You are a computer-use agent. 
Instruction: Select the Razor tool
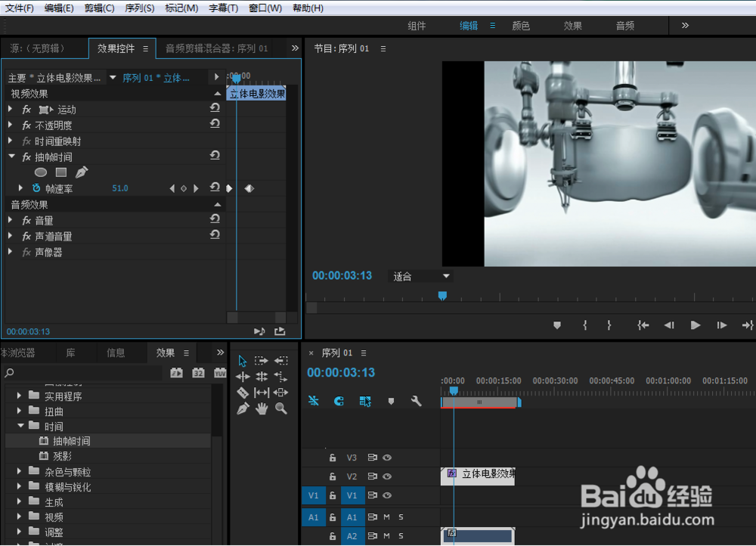click(243, 392)
